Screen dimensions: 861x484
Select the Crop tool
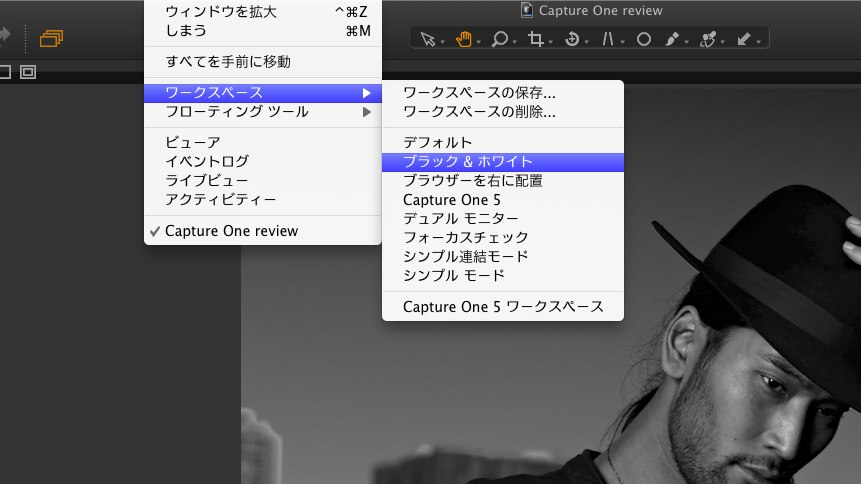(535, 39)
